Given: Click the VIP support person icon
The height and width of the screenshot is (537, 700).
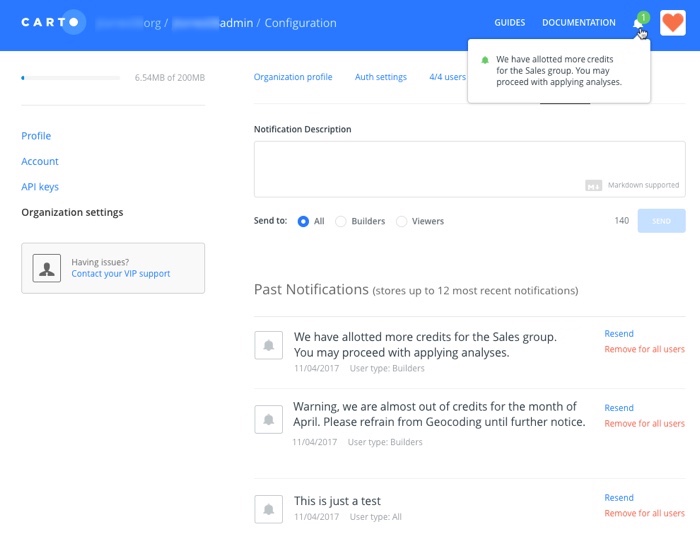Looking at the screenshot, I should pyautogui.click(x=46, y=268).
